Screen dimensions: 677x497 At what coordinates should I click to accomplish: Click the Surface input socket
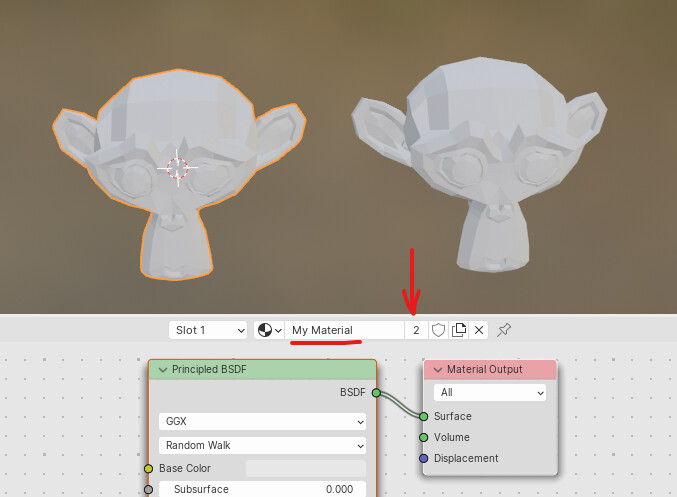(424, 416)
